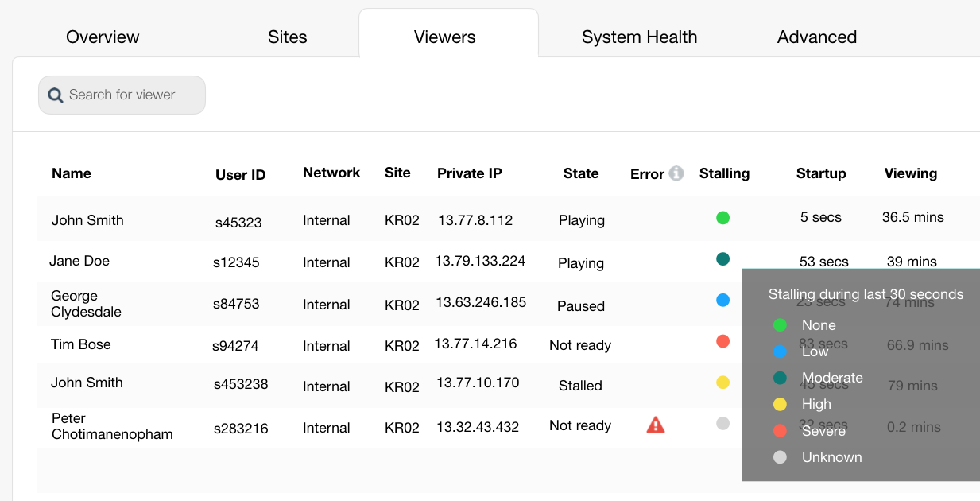This screenshot has height=501, width=980.
Task: Sort by the Network column header
Action: click(331, 173)
